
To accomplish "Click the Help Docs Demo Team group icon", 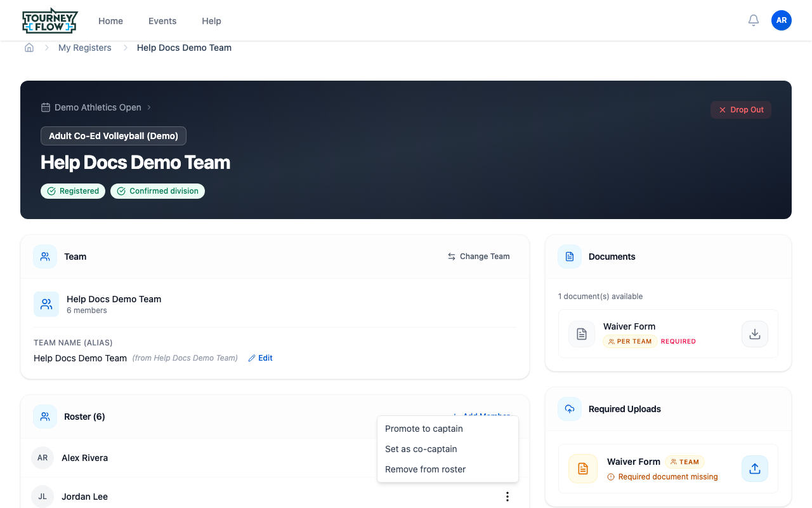I will pyautogui.click(x=46, y=304).
